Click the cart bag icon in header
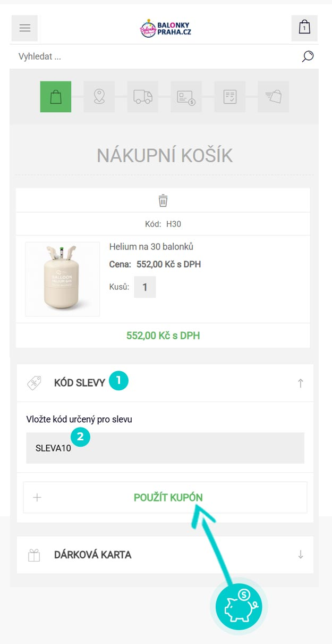The width and height of the screenshot is (332, 644). pos(304,28)
